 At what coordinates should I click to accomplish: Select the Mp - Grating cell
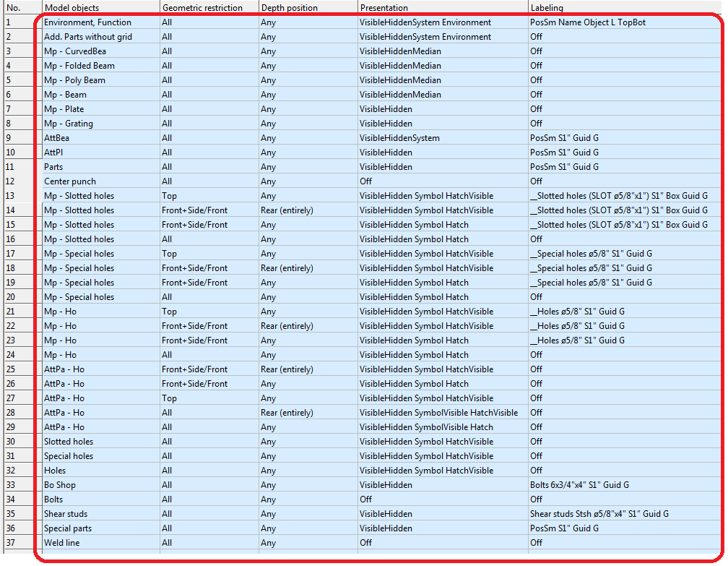pyautogui.click(x=101, y=123)
